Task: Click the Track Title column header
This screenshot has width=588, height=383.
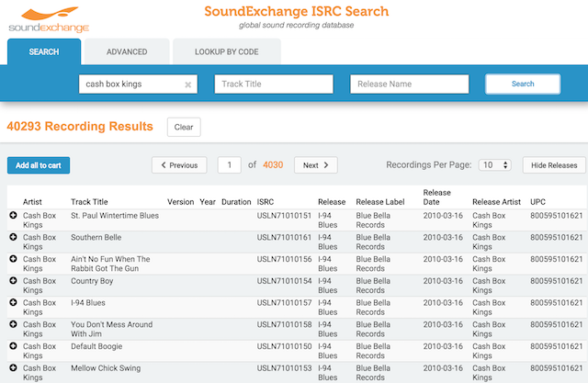Action: click(89, 202)
